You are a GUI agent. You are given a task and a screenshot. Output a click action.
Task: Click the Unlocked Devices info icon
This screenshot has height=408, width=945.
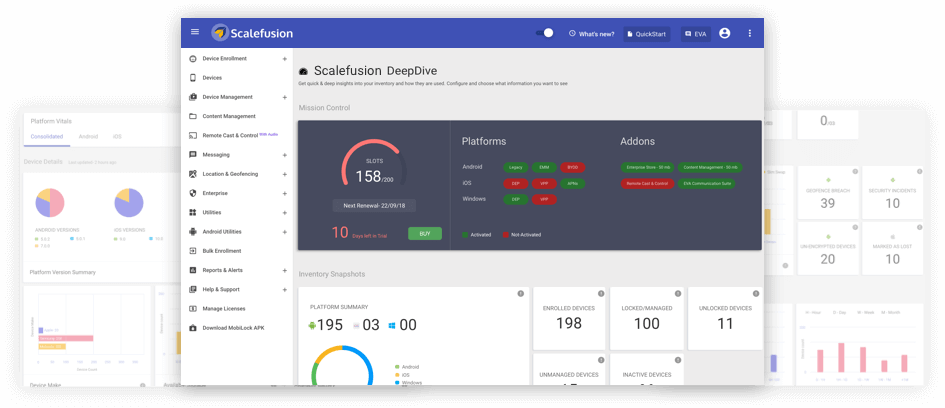coord(755,293)
